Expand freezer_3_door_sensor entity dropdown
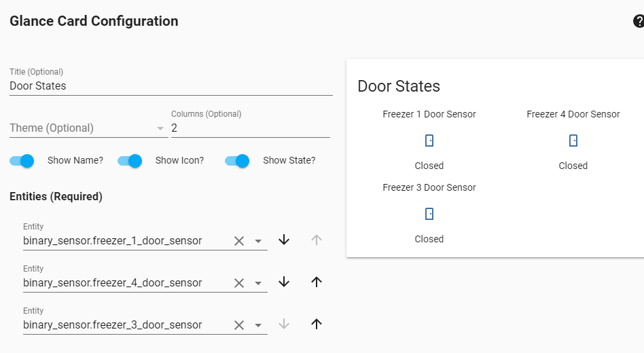644x353 pixels. click(258, 325)
